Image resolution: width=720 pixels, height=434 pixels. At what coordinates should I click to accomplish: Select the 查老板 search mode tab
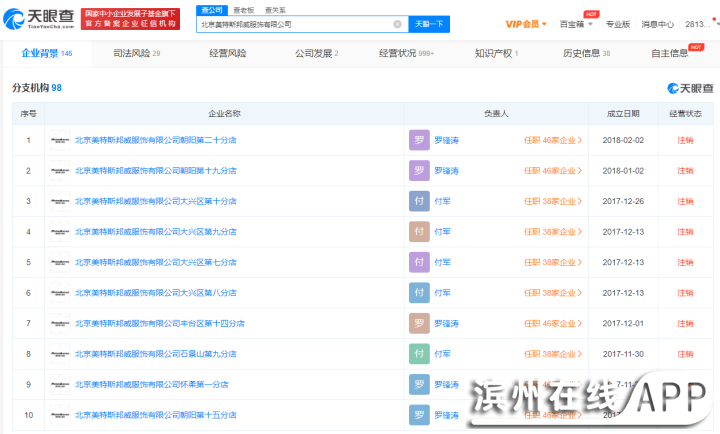point(242,9)
